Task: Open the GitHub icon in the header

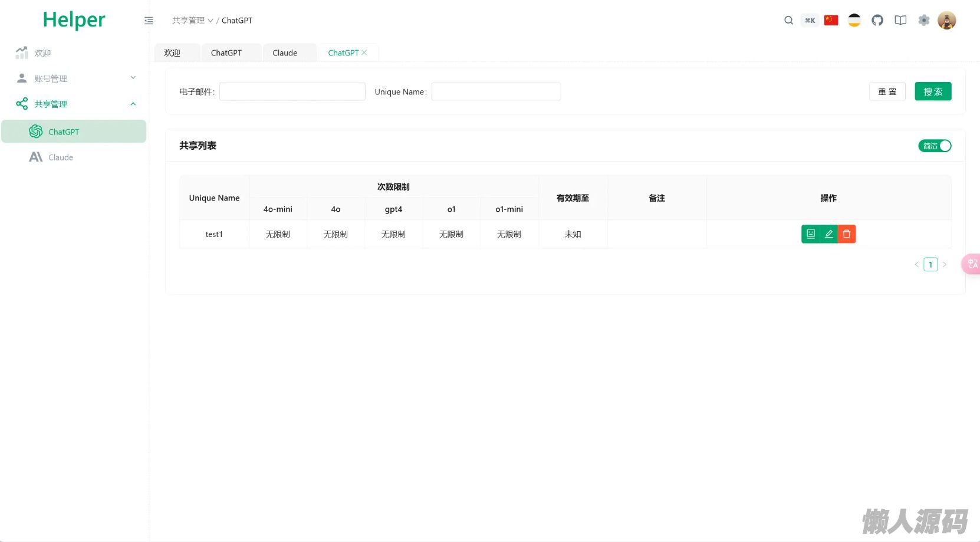Action: tap(877, 21)
